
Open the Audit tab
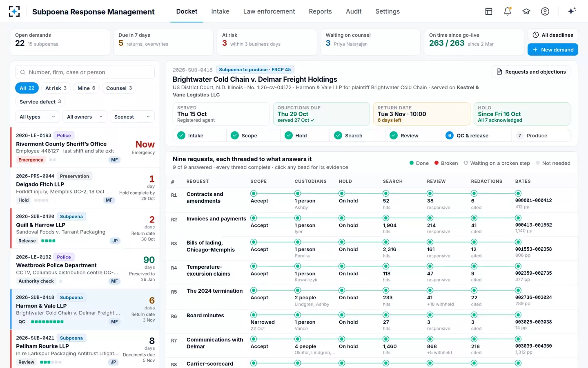[354, 11]
